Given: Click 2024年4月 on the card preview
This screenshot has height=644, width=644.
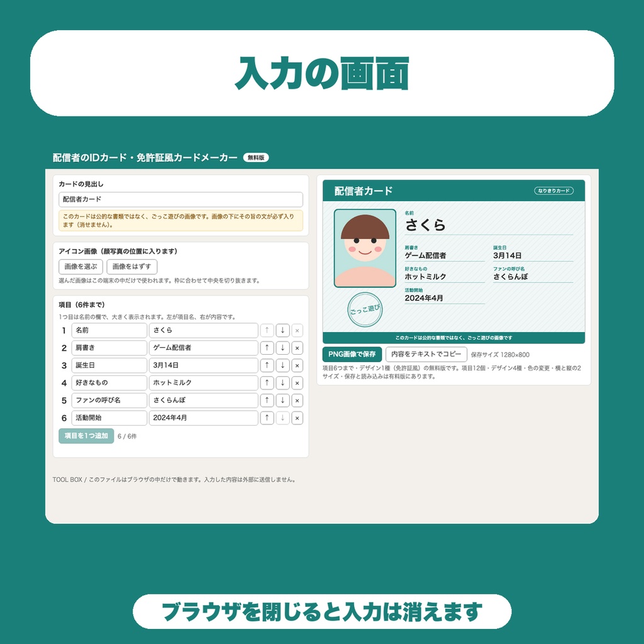Looking at the screenshot, I should (x=424, y=298).
